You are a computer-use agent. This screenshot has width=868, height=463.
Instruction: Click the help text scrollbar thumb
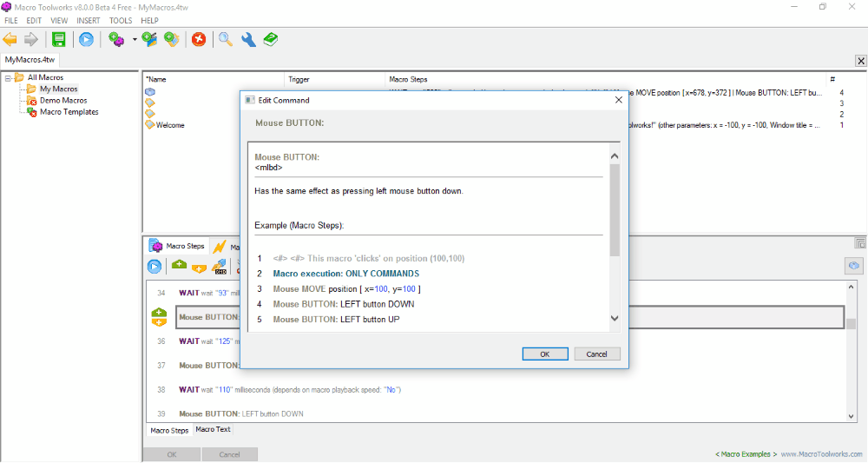(615, 210)
